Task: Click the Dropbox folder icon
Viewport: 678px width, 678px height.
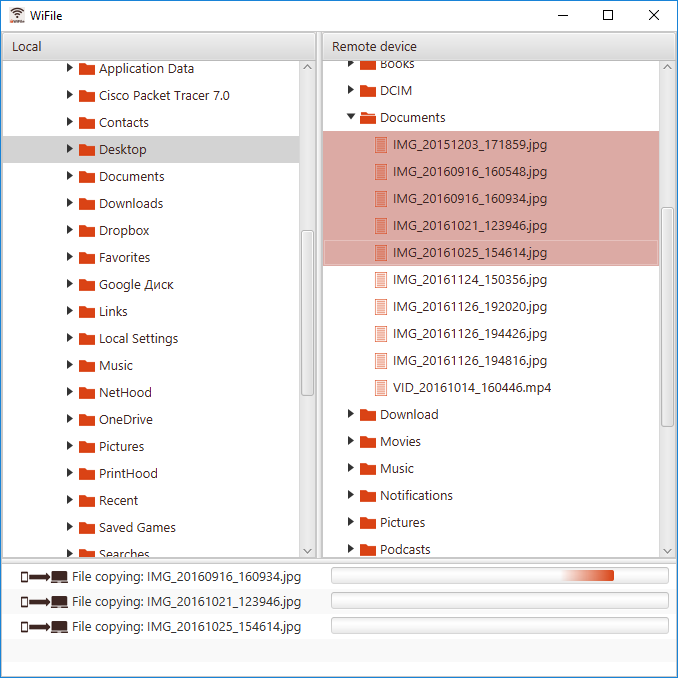Action: 87,231
